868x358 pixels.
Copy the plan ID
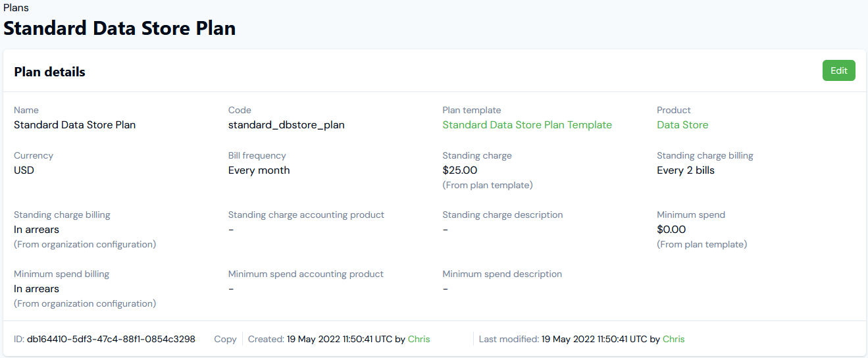[225, 340]
